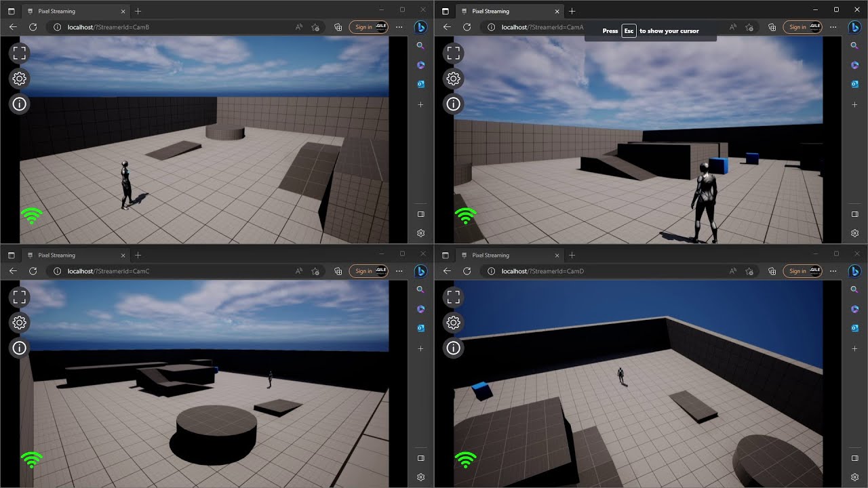This screenshot has width=868, height=488.
Task: Click the green connection strength icon in CamD
Action: (x=465, y=460)
